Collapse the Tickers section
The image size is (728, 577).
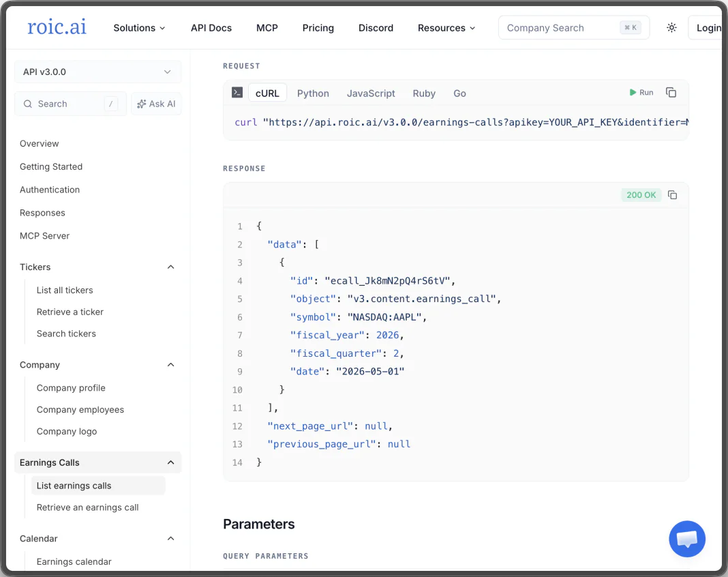pos(171,267)
